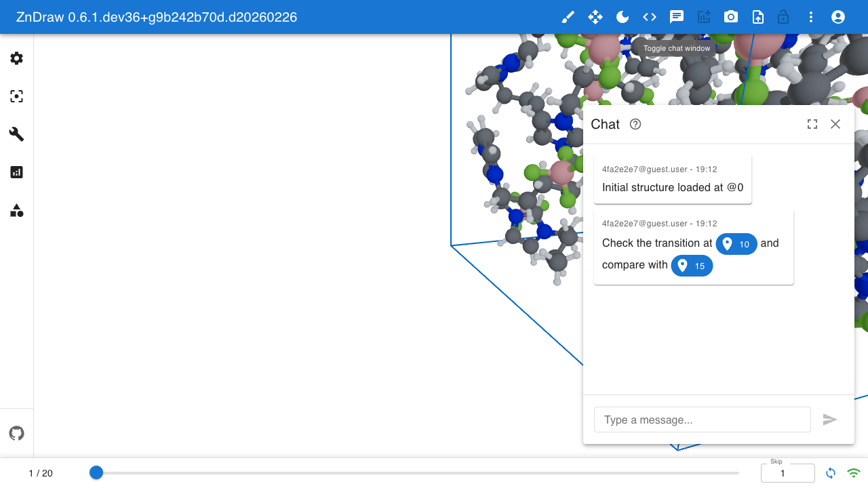The height and width of the screenshot is (488, 868).
Task: Expand chat window to fullscreen
Action: click(x=812, y=124)
